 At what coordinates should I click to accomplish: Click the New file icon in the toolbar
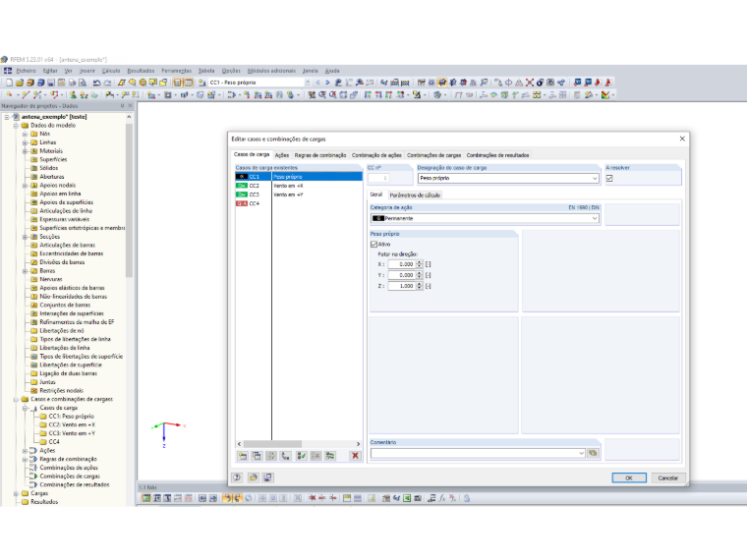[9, 83]
